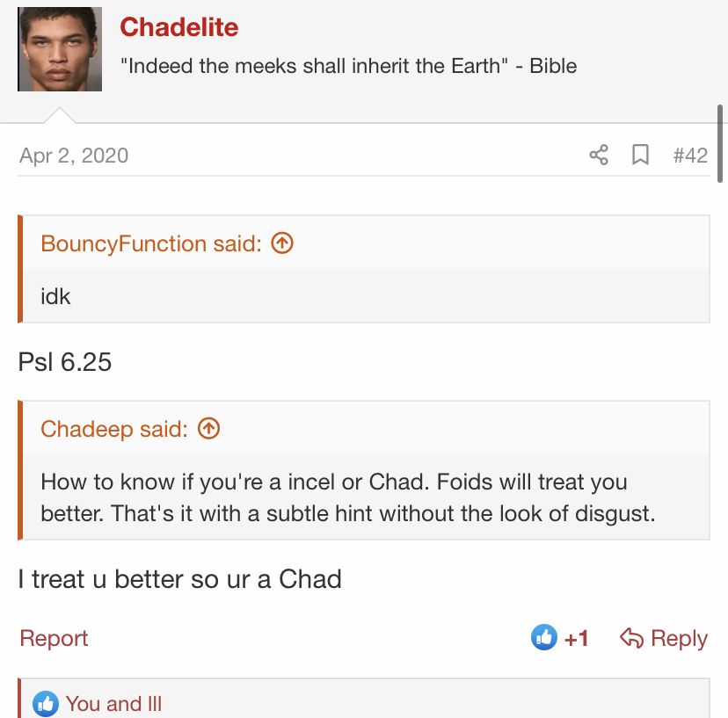The image size is (728, 718).
Task: Expand the quoted 'idk' block from BouncyFunction
Action: [366, 296]
